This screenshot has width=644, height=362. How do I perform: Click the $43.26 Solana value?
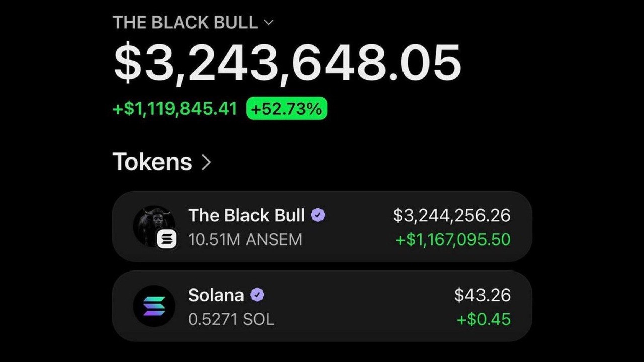(482, 295)
